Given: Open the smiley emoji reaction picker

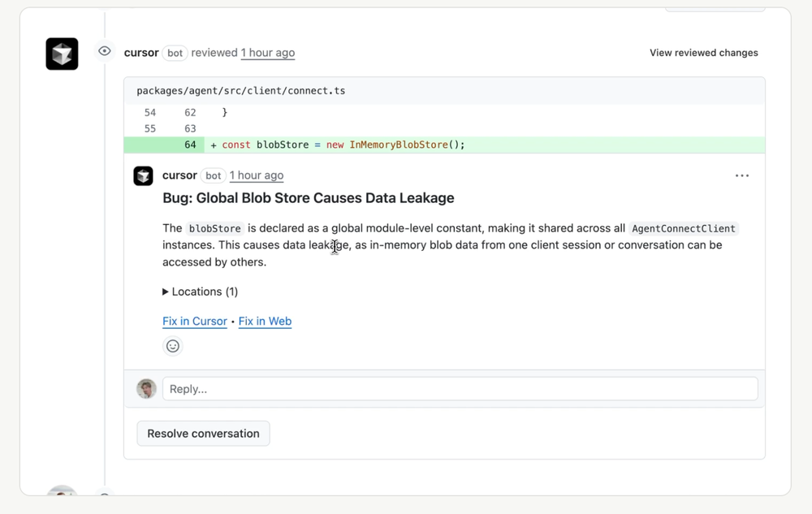Looking at the screenshot, I should [x=172, y=346].
